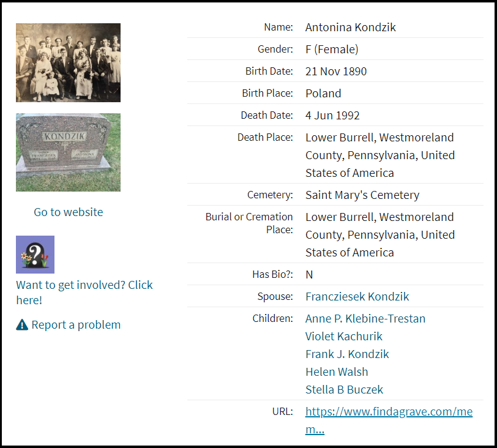This screenshot has width=497, height=448.
Task: Click the name value Antonina Kondzik
Action: [350, 28]
